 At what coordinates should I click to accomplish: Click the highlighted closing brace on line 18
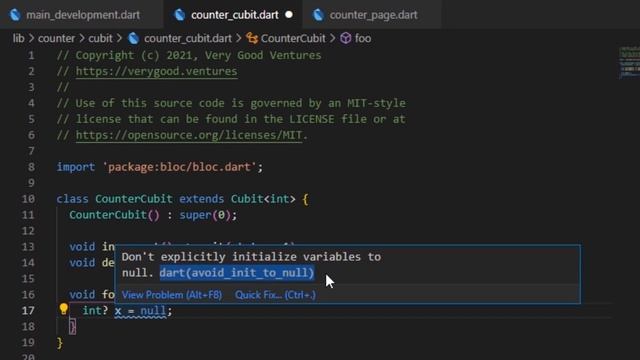[x=72, y=327]
